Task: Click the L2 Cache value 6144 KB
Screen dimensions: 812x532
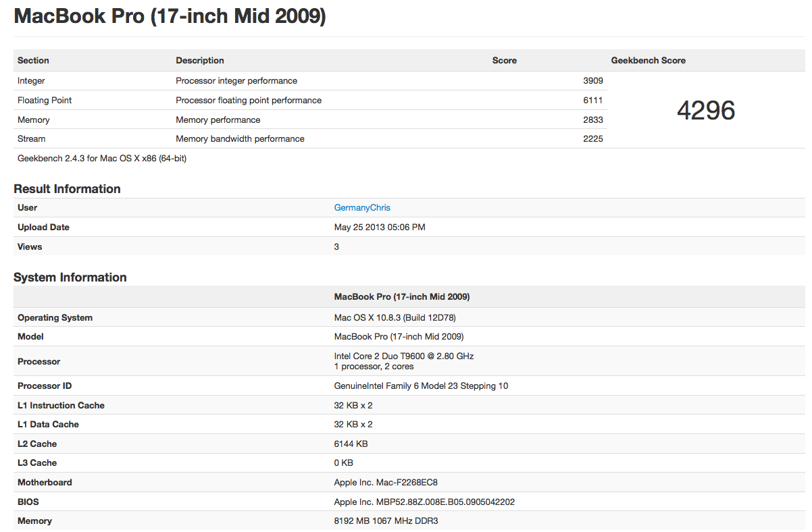Action: tap(351, 444)
